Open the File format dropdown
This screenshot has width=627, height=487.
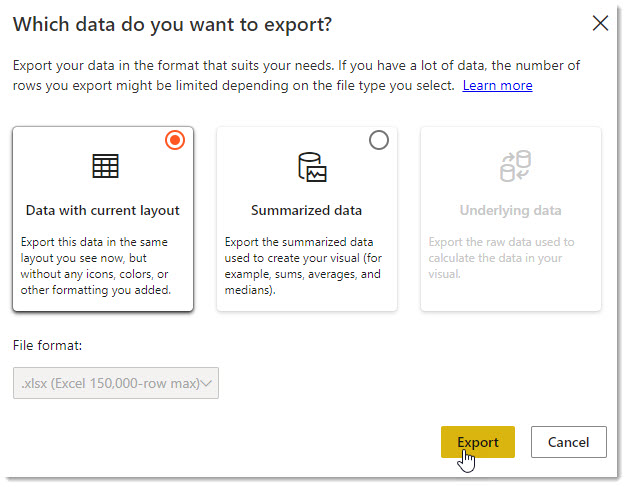(x=116, y=383)
